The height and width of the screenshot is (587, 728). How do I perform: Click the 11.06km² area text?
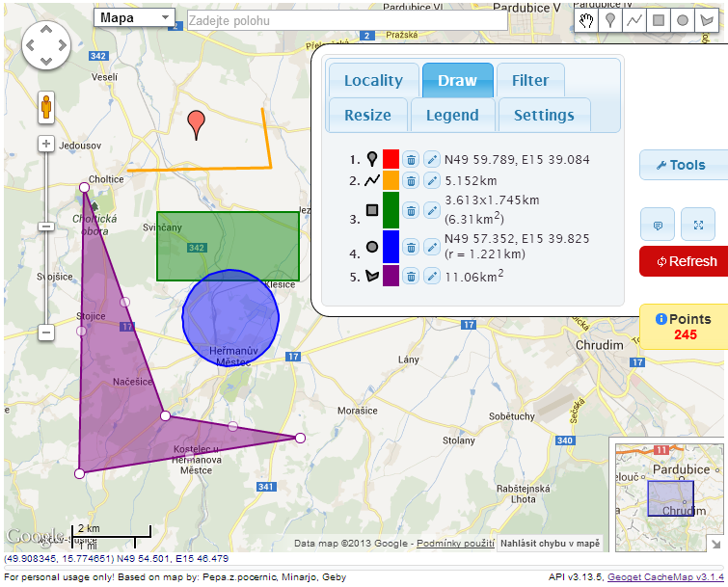[x=474, y=276]
